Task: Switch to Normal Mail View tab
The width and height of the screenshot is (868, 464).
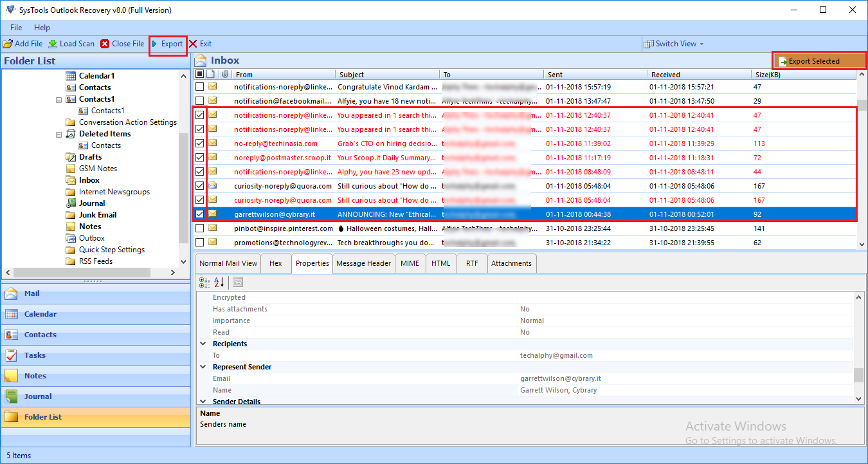Action: pyautogui.click(x=228, y=263)
